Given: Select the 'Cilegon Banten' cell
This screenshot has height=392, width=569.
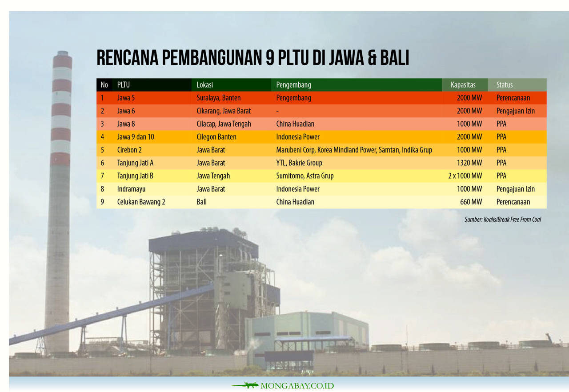Looking at the screenshot, I should 216,137.
